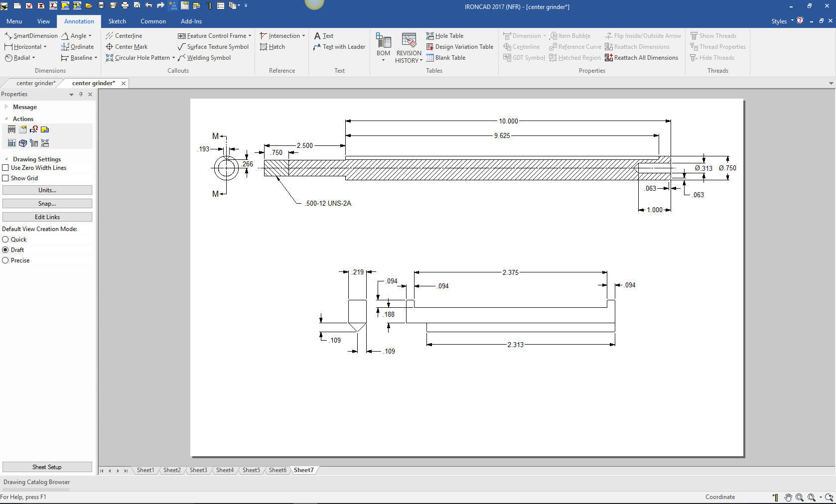Click the help question mark icon

(x=800, y=20)
